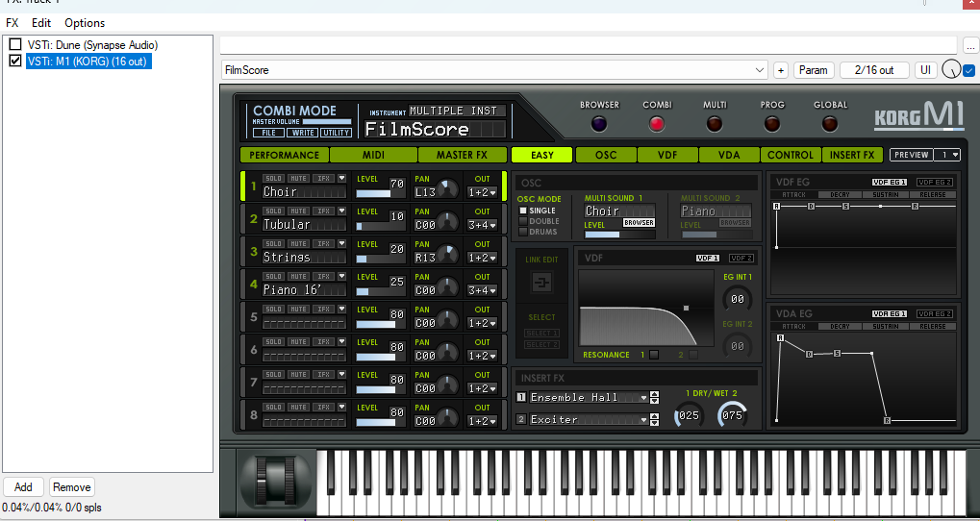The image size is (980, 521).
Task: Select SINGLE oscillator mode
Action: pos(523,211)
